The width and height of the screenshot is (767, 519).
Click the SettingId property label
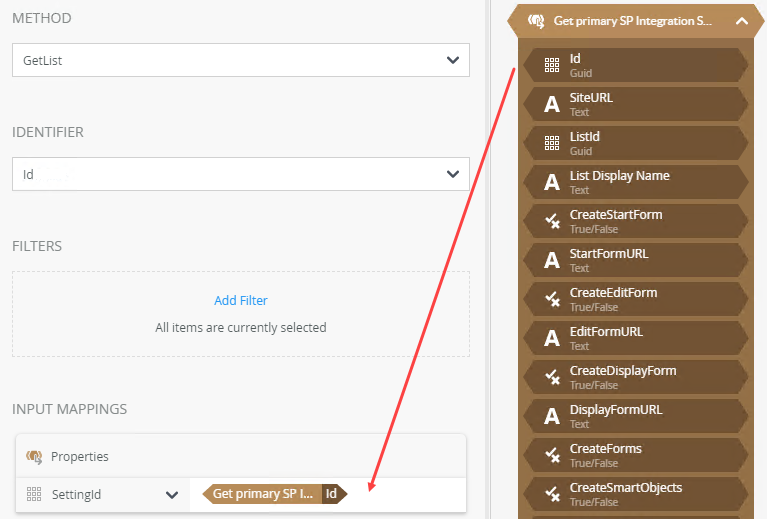(x=76, y=495)
